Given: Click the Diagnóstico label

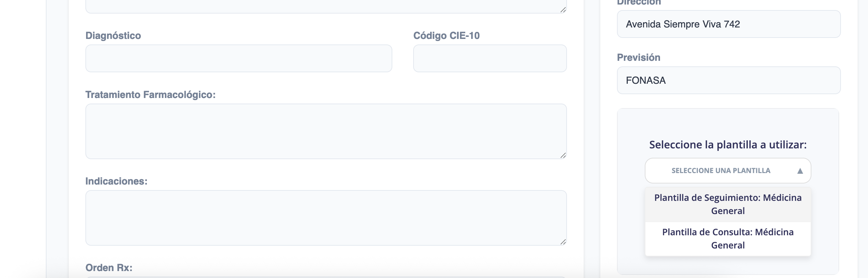Looking at the screenshot, I should tap(113, 35).
